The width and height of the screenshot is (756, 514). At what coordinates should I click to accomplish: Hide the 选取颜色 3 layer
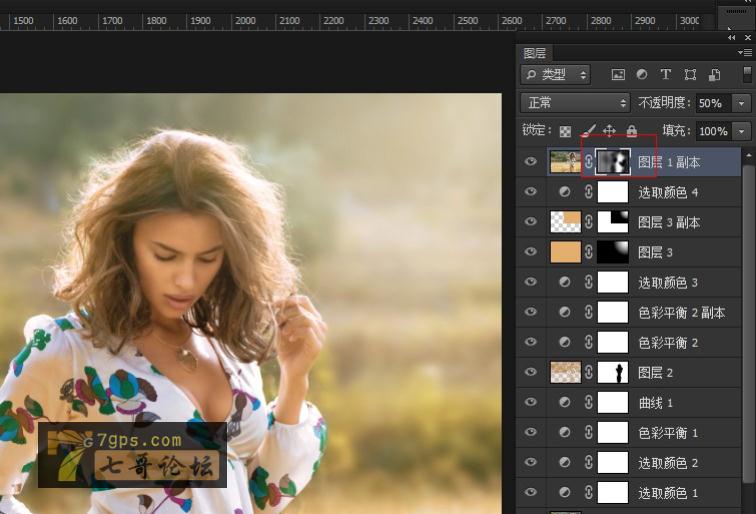point(530,282)
